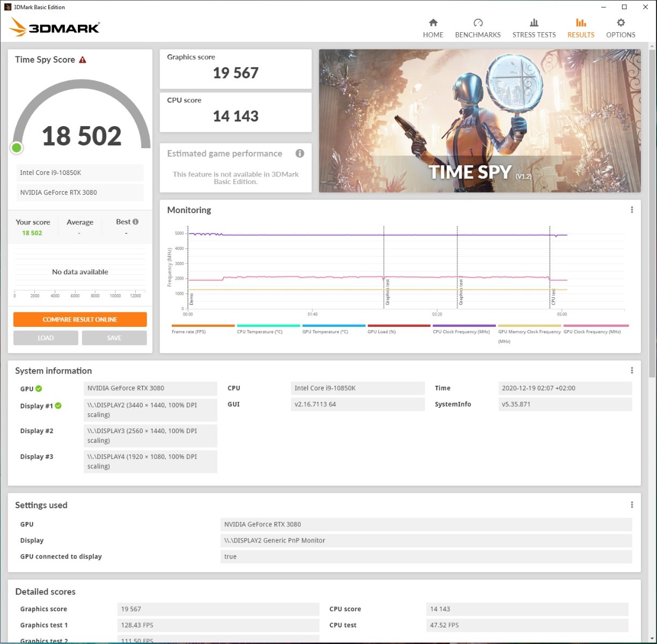This screenshot has width=657, height=644.
Task: Click the Display #3 resolution value
Action: (x=150, y=462)
